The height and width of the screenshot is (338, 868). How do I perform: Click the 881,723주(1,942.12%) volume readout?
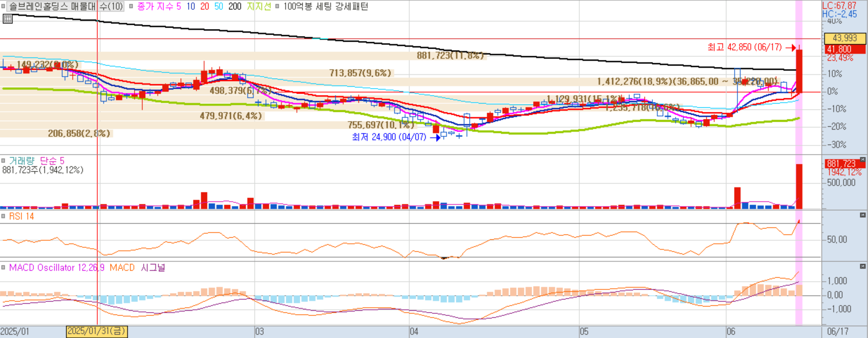[43, 170]
